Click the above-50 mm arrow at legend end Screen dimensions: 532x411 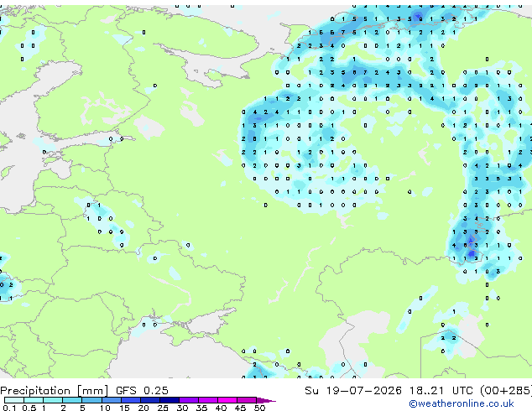click(265, 400)
